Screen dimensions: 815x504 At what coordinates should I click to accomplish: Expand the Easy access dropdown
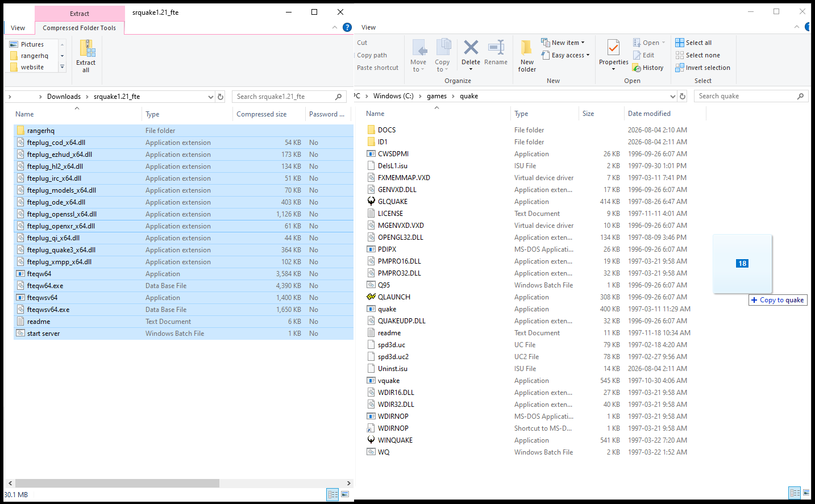pyautogui.click(x=588, y=55)
